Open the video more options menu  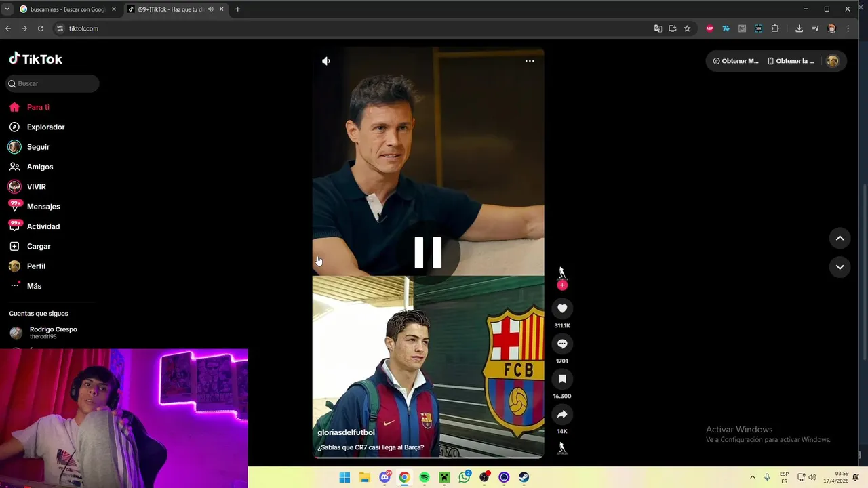tap(530, 61)
